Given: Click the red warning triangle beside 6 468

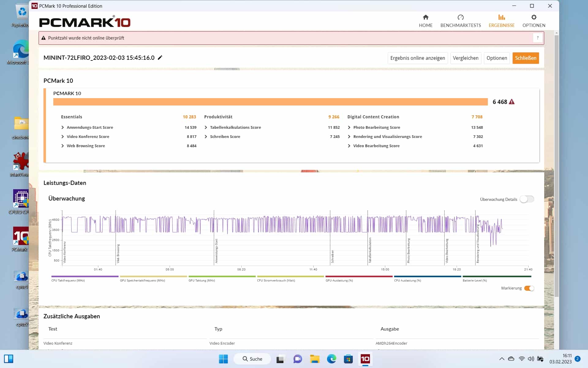Looking at the screenshot, I should pos(512,102).
